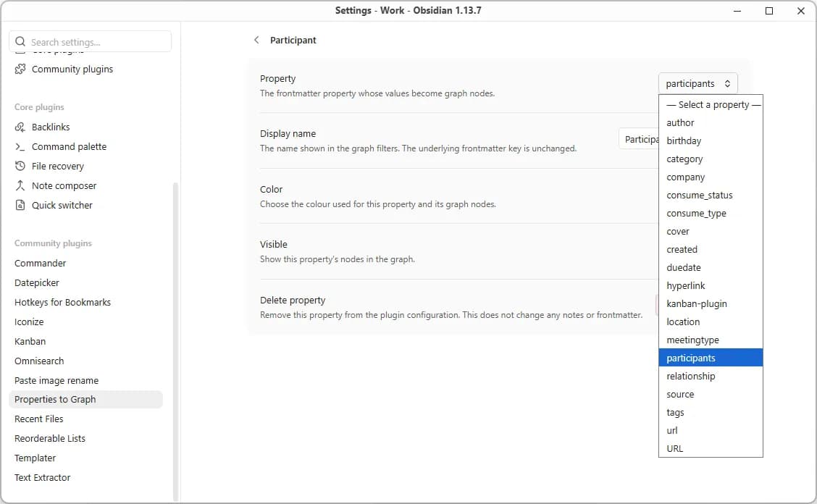This screenshot has width=817, height=504.
Task: Click the Display name text field
Action: [639, 139]
